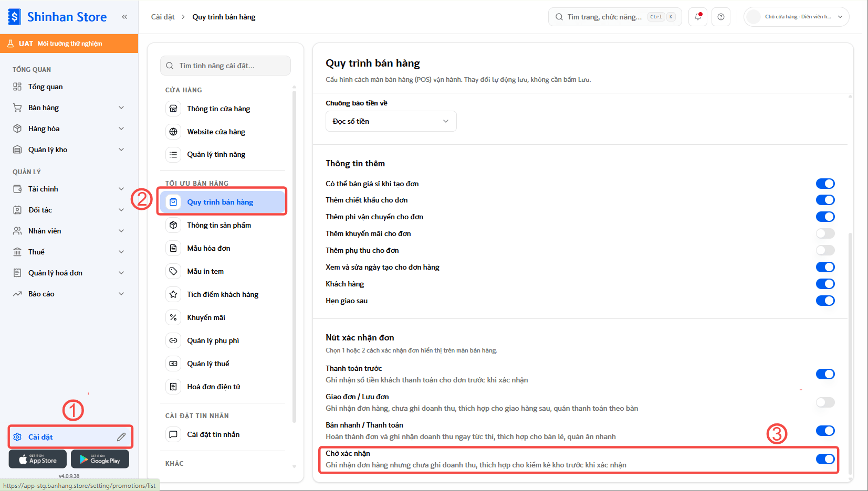Open the user account dropdown
This screenshot has height=491, width=868.
[797, 17]
